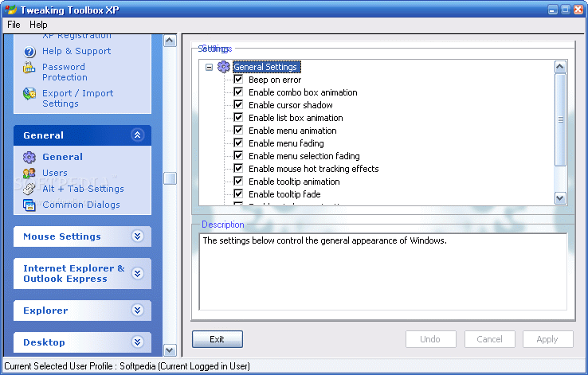588x375 pixels.
Task: Click the Alt + Tab Settings icon
Action: tap(29, 189)
